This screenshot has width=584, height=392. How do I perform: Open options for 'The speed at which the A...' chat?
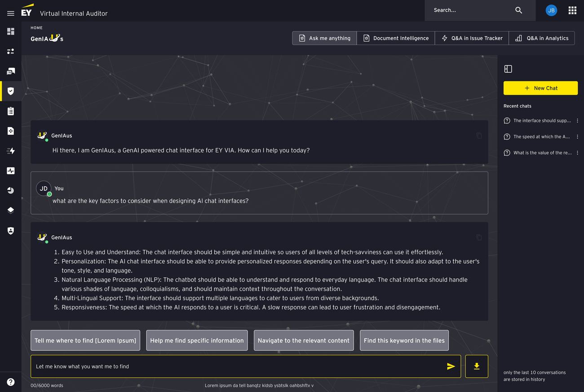(x=577, y=137)
